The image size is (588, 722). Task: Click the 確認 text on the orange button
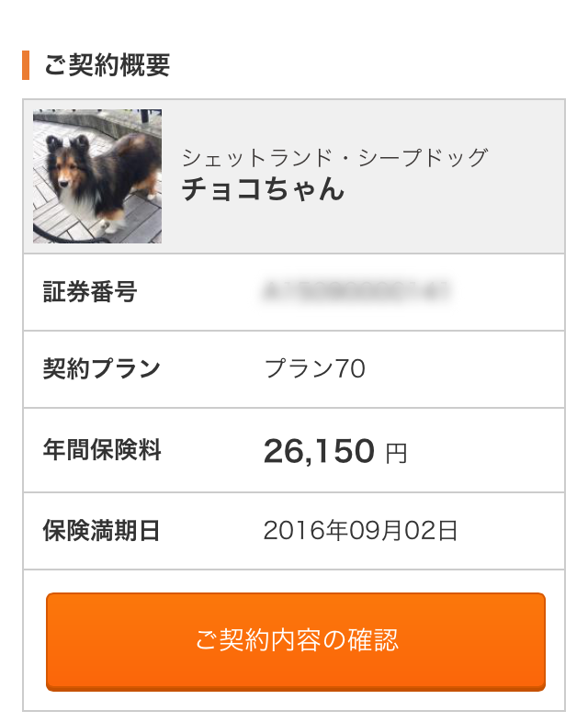[372, 640]
